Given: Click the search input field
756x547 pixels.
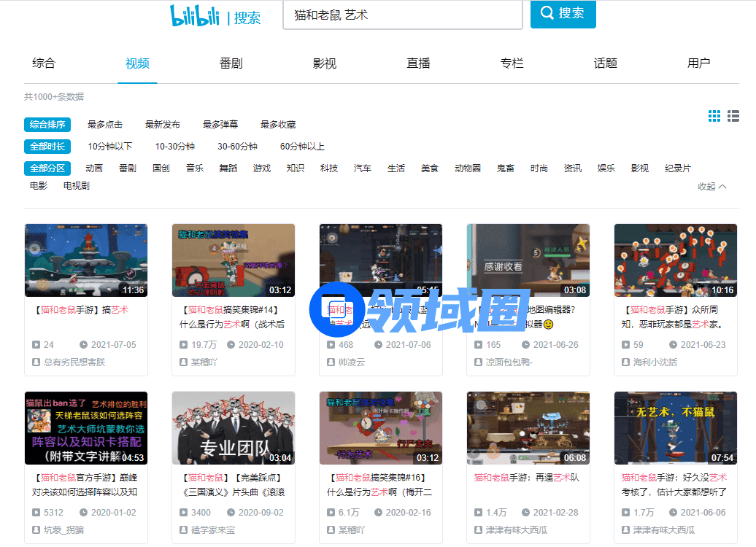Looking at the screenshot, I should pos(402,15).
